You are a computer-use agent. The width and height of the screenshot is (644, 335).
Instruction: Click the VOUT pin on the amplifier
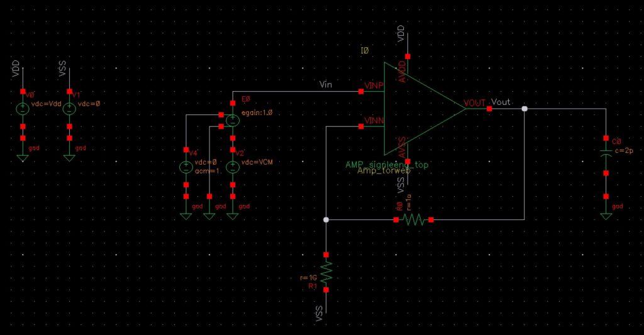point(489,109)
